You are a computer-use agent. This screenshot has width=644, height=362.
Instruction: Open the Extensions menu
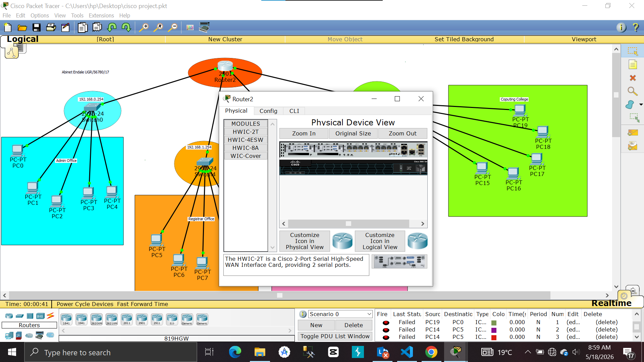pyautogui.click(x=101, y=15)
